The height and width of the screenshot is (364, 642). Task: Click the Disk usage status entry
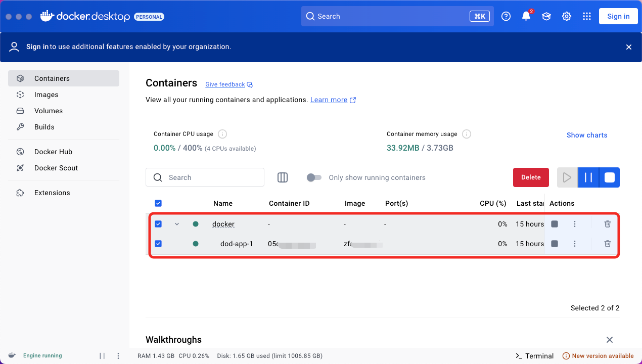click(x=269, y=356)
